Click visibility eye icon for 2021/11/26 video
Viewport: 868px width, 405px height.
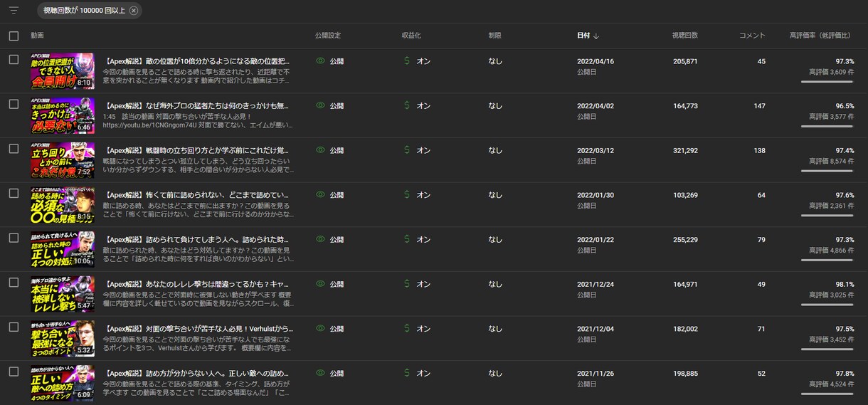coord(320,373)
